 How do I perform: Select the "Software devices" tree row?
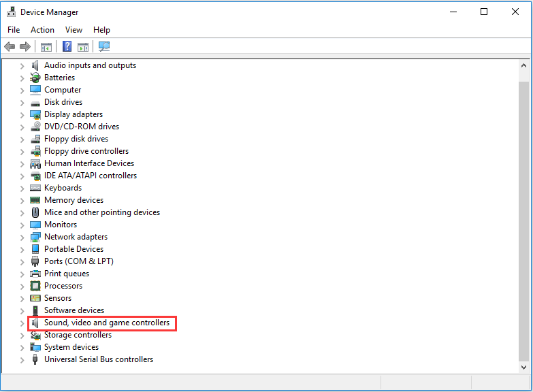pos(67,310)
